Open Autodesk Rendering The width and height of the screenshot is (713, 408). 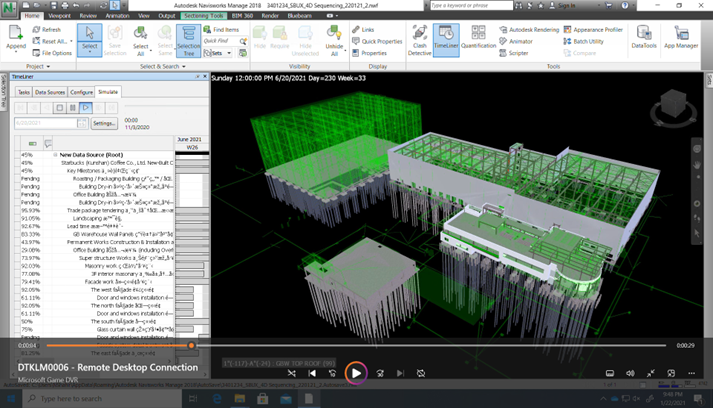tap(529, 30)
